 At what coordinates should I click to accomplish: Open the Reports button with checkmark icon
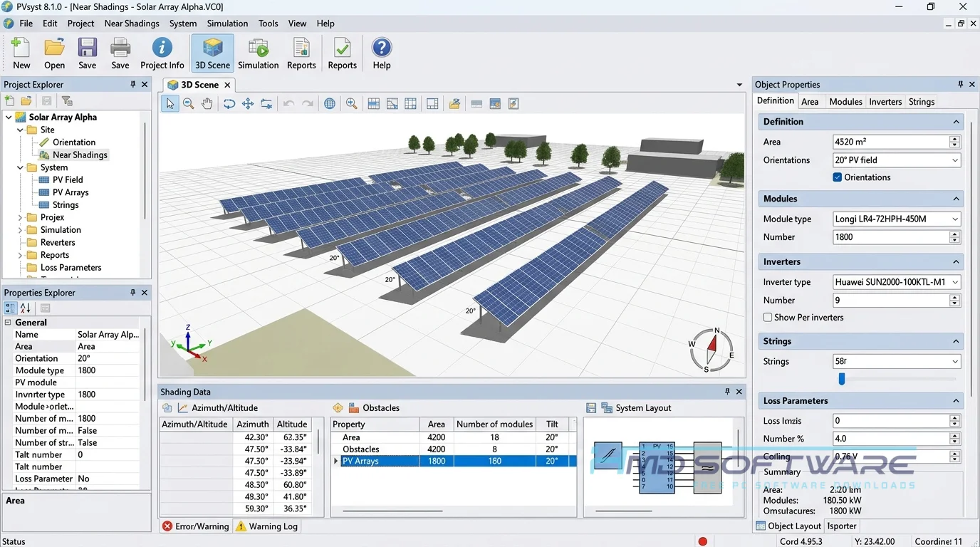pyautogui.click(x=342, y=53)
